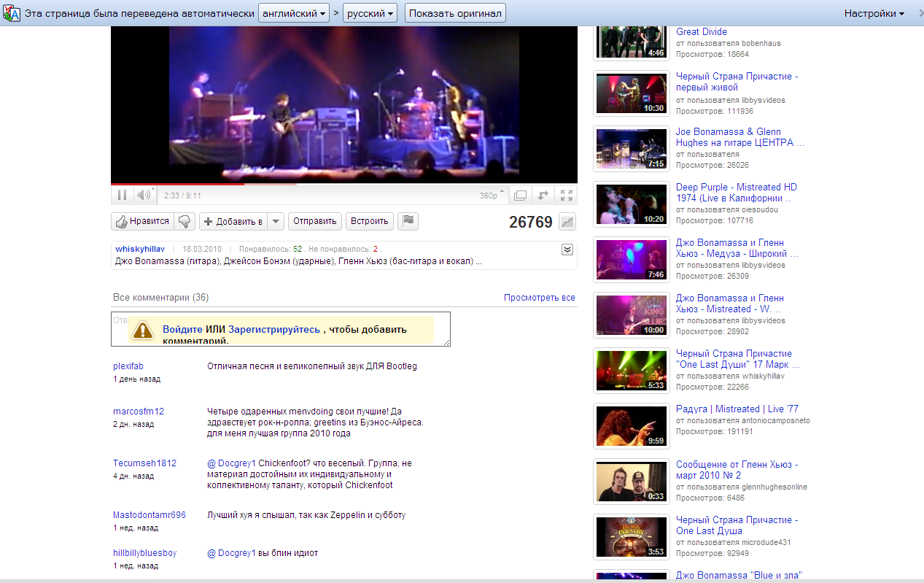
Task: Expand the video description panel
Action: click(567, 250)
